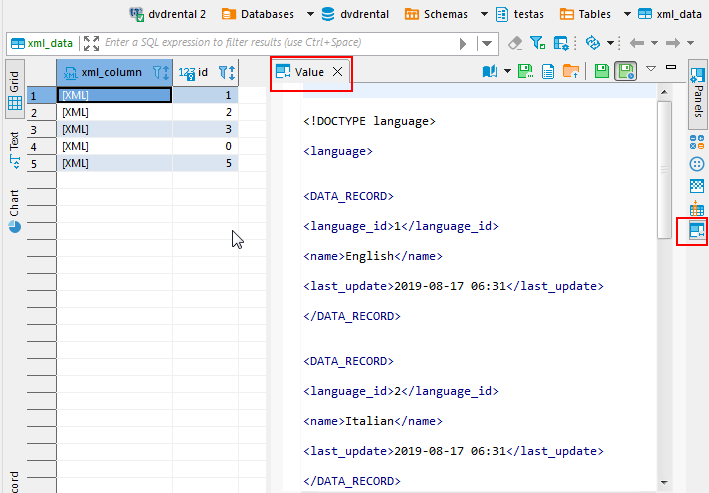Click the navigate back arrow
This screenshot has height=493, width=709.
click(637, 43)
